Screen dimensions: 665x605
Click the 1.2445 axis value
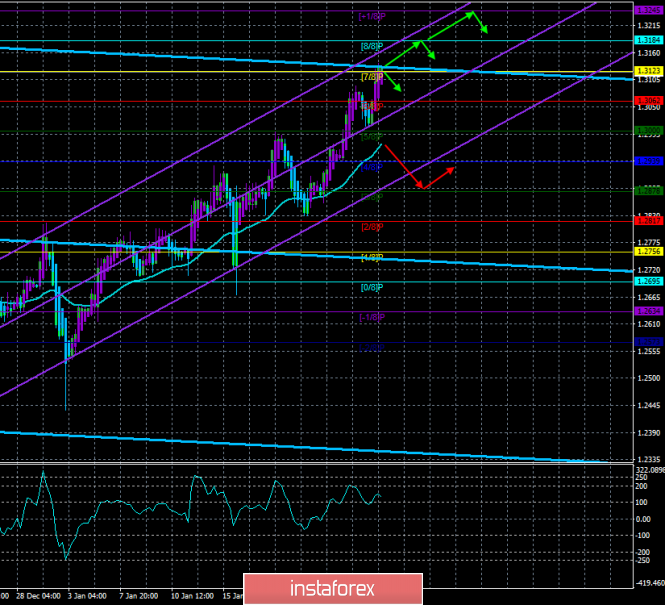click(649, 406)
